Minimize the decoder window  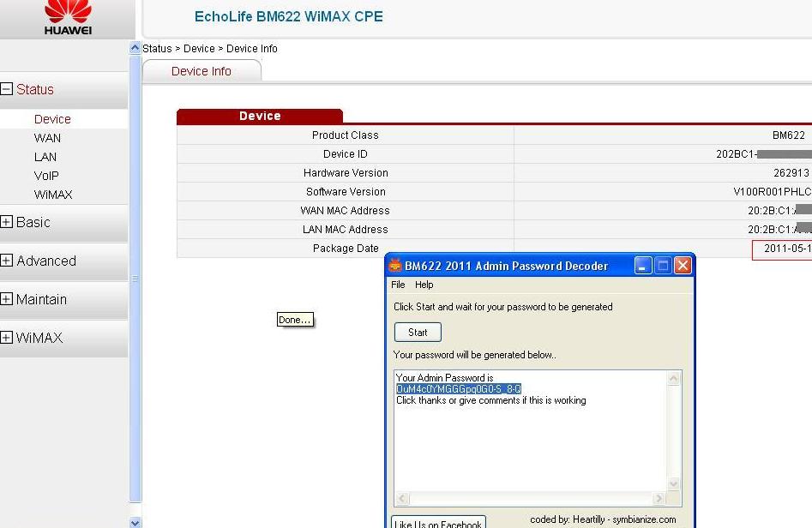(643, 266)
